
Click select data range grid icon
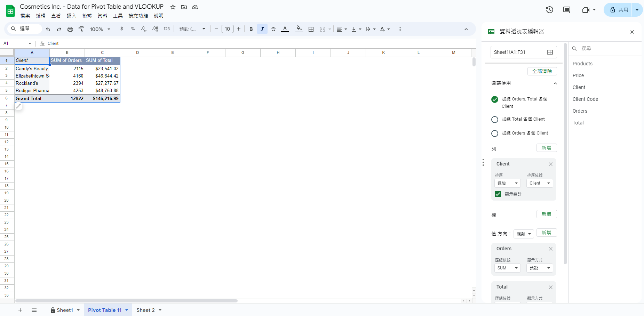[x=550, y=52]
